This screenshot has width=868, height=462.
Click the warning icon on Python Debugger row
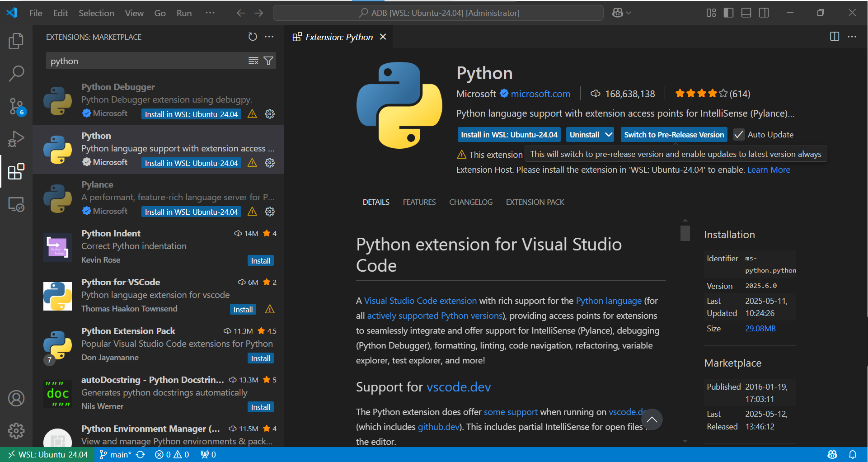click(252, 114)
